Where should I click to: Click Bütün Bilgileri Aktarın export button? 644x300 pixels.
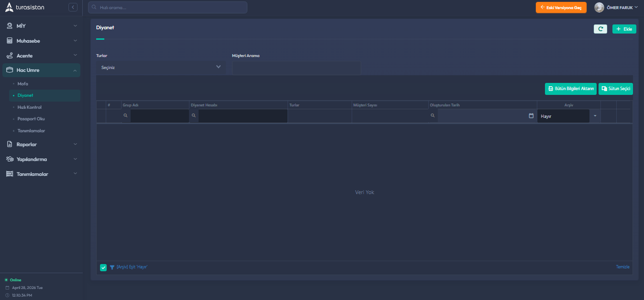pos(570,89)
